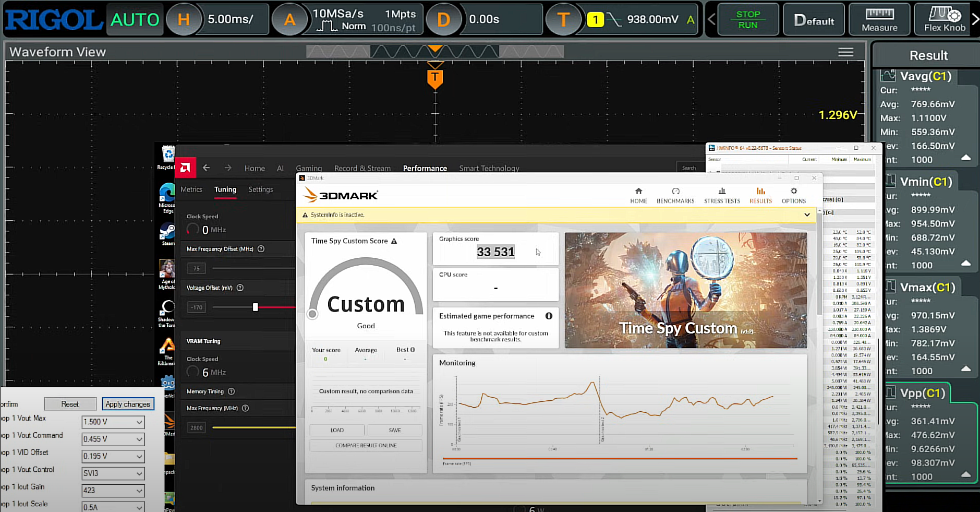Click COMPARE RESULT ONLINE button
This screenshot has width=980, height=512.
pyautogui.click(x=366, y=445)
